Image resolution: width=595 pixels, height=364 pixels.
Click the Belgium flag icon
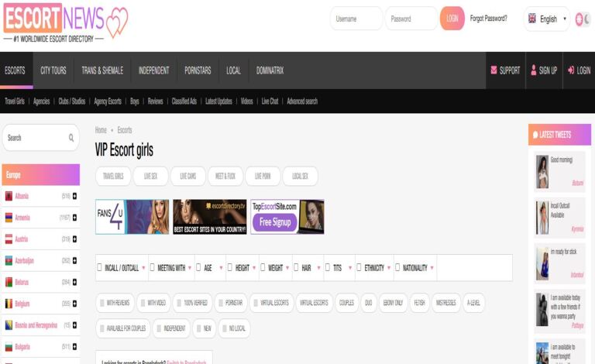[9, 304]
